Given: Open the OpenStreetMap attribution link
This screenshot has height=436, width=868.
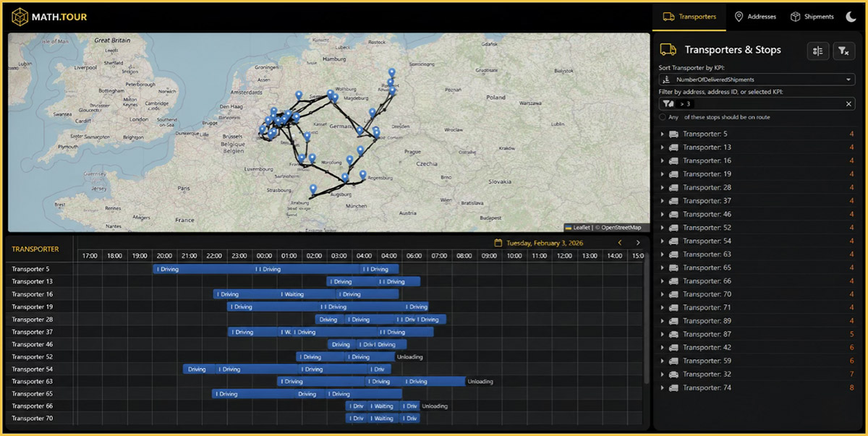Looking at the screenshot, I should pyautogui.click(x=621, y=227).
